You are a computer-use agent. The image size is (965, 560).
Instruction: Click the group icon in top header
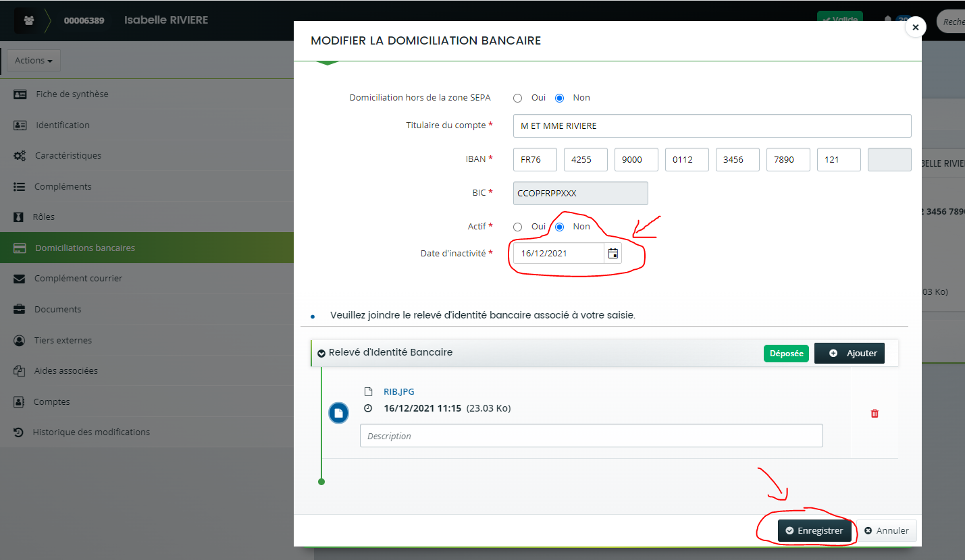tap(28, 20)
